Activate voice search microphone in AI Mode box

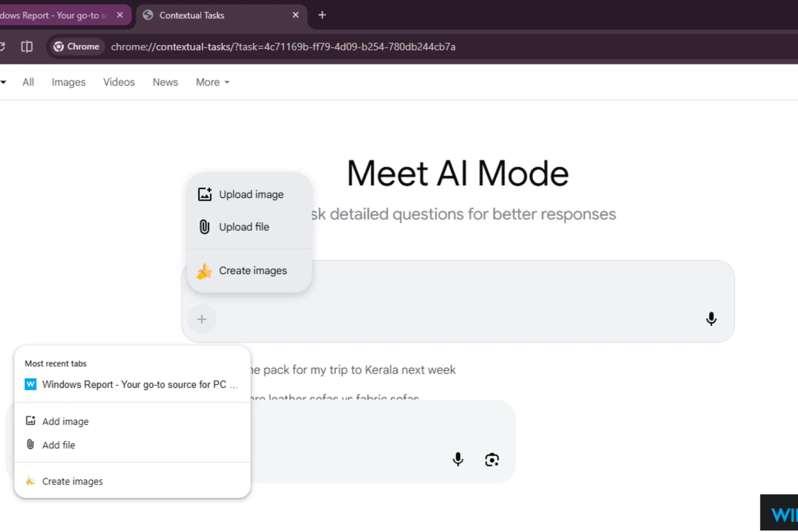(x=711, y=319)
